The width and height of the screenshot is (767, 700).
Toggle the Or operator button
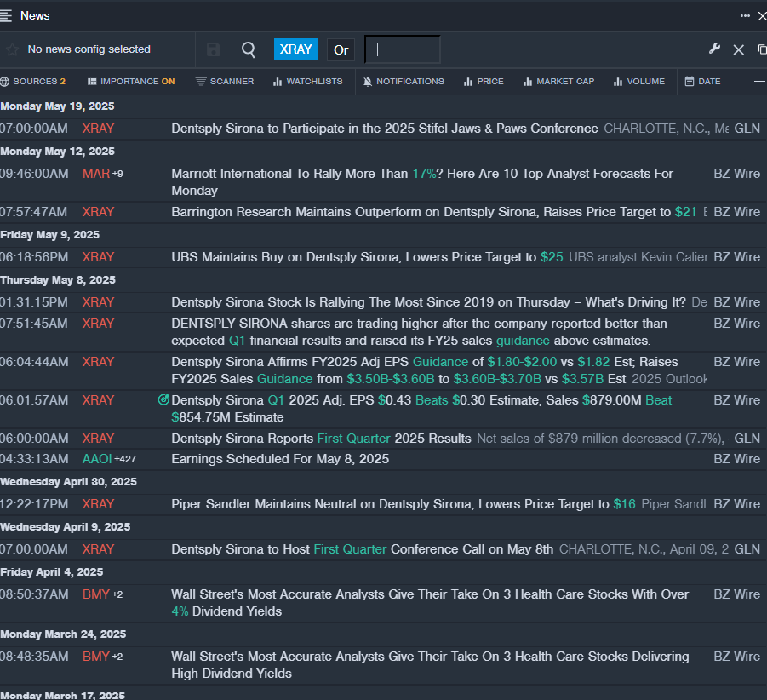click(341, 49)
